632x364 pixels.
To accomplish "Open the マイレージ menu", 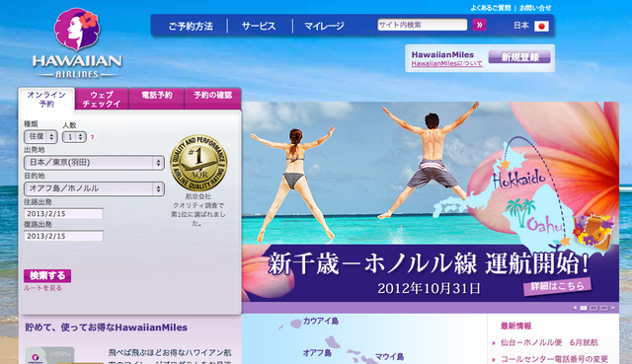I will pos(324,27).
